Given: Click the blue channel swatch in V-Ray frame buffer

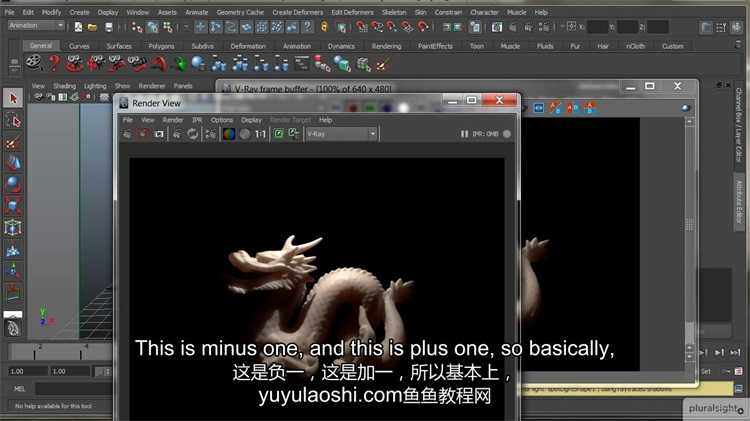Looking at the screenshot, I should (386, 108).
